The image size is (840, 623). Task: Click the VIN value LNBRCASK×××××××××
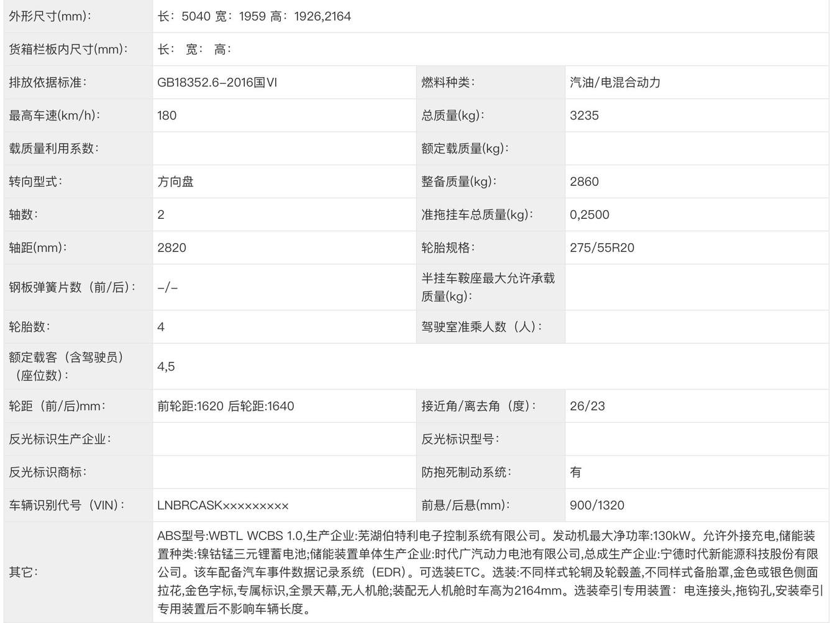(223, 505)
